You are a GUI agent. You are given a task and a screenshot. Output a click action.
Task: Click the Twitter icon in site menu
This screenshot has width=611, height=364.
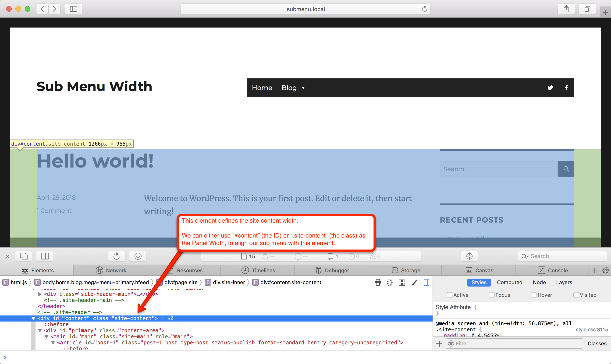tap(550, 87)
